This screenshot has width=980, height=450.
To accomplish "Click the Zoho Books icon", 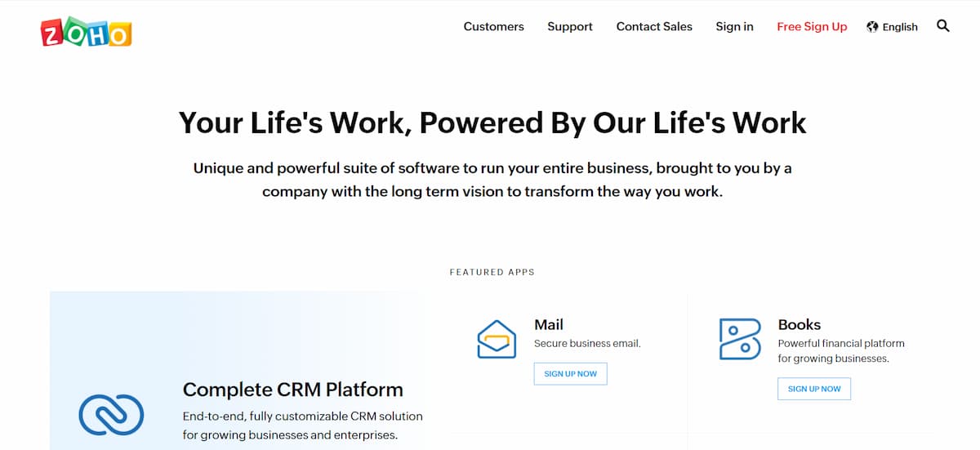I will (740, 339).
